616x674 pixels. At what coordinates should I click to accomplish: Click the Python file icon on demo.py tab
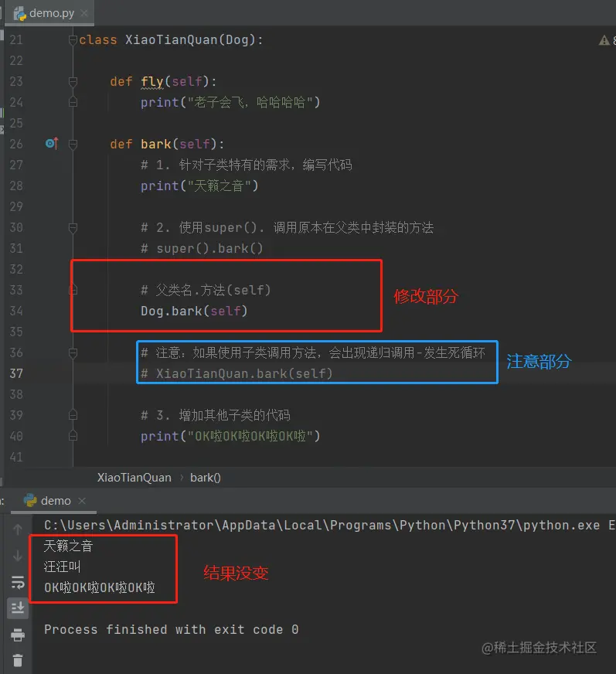[x=20, y=14]
